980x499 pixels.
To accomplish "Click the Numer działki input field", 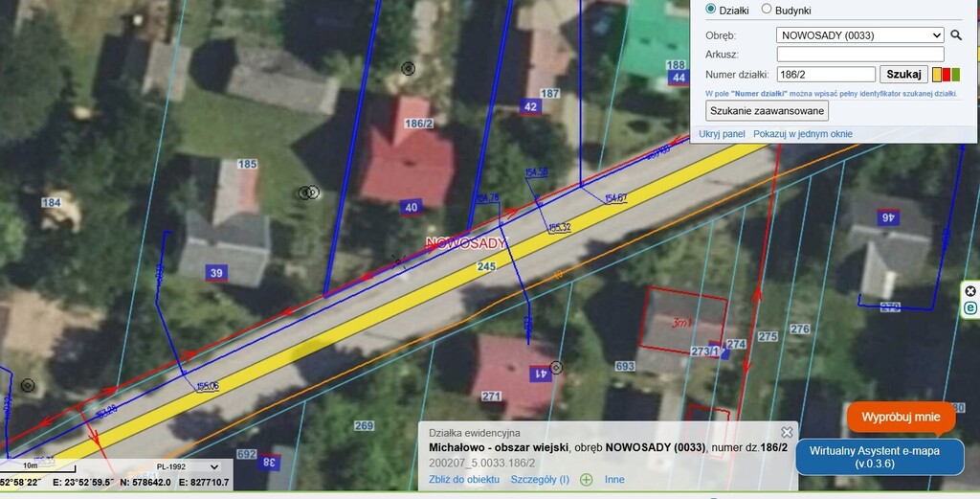I will [x=826, y=74].
